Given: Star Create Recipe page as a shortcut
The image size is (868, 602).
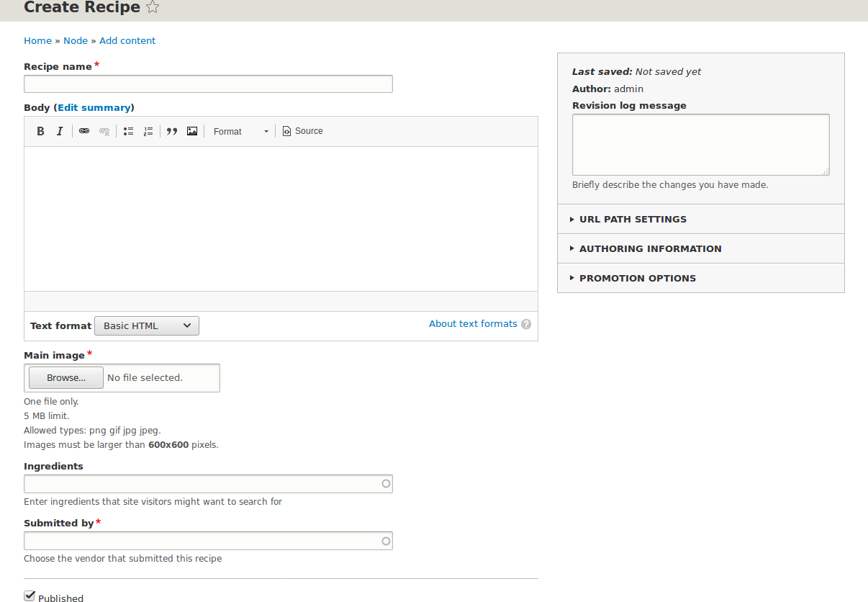Looking at the screenshot, I should (153, 8).
